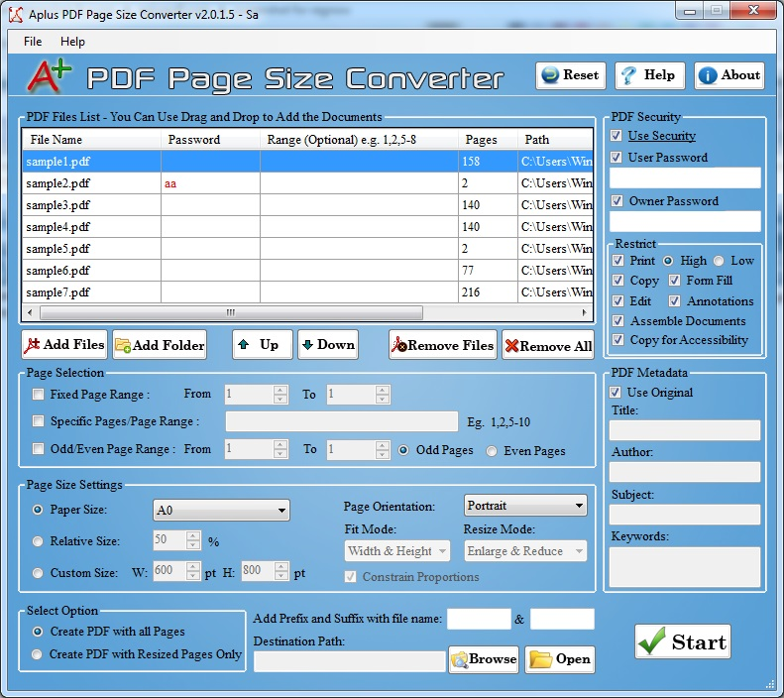This screenshot has height=698, width=784.
Task: Toggle Annotations checkbox
Action: 675,301
